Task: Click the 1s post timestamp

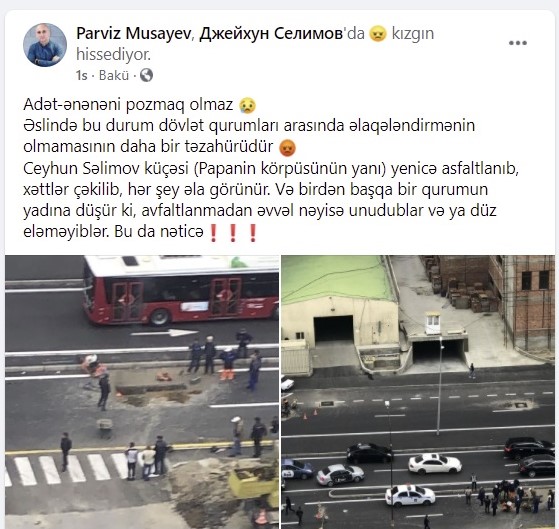Action: coord(81,76)
